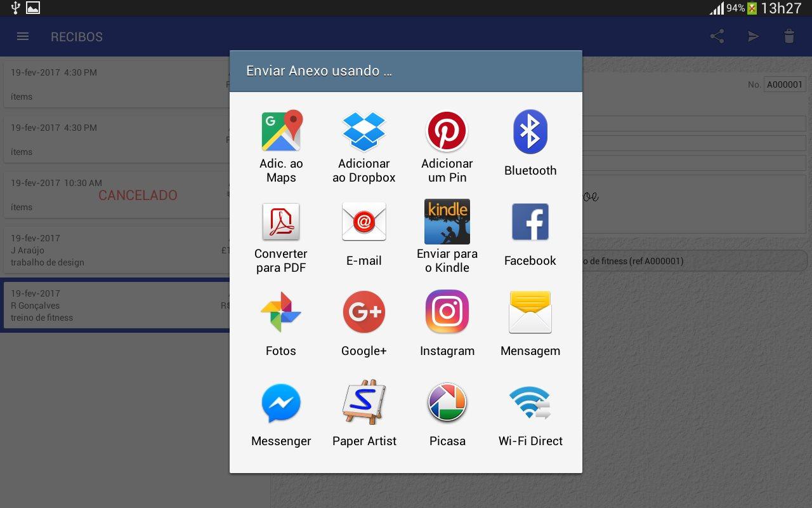Open Converter para PDF option
The height and width of the screenshot is (508, 812).
click(281, 222)
